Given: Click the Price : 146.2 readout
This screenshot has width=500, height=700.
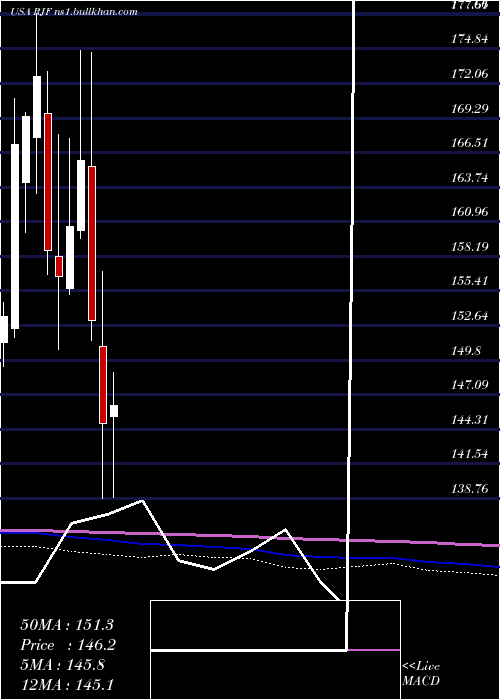Looking at the screenshot, I should [68, 645].
